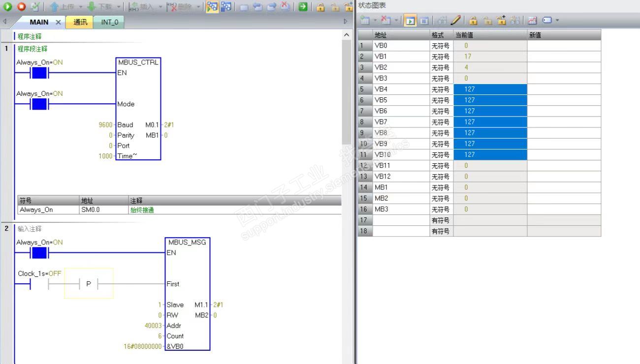Expand the Insert (插入) dropdown arrow
640x364 pixels.
pyautogui.click(x=160, y=7)
